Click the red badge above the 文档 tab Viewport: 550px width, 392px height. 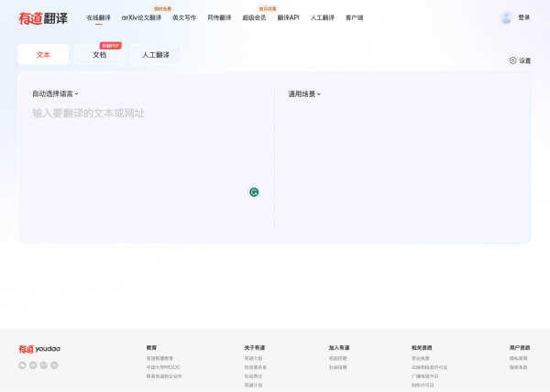click(x=111, y=46)
